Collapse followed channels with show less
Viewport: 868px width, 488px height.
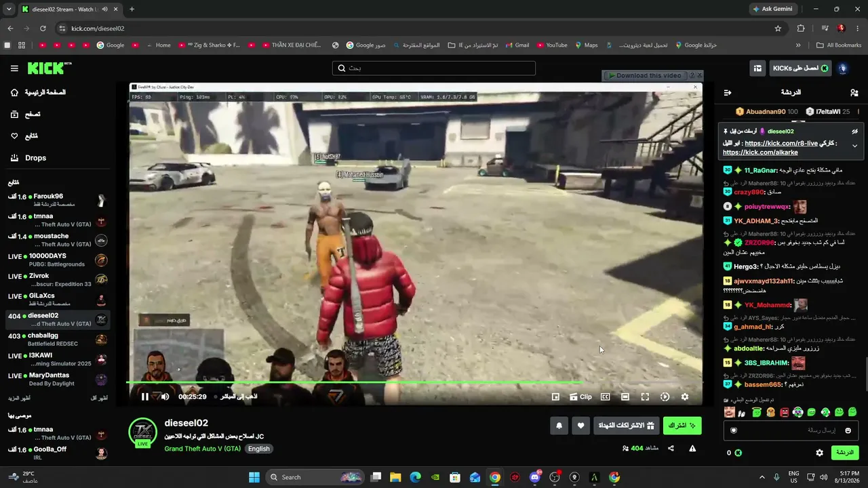(99, 398)
